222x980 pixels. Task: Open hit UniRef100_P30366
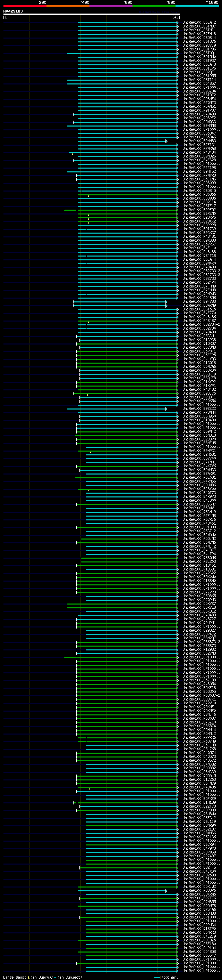(199, 195)
